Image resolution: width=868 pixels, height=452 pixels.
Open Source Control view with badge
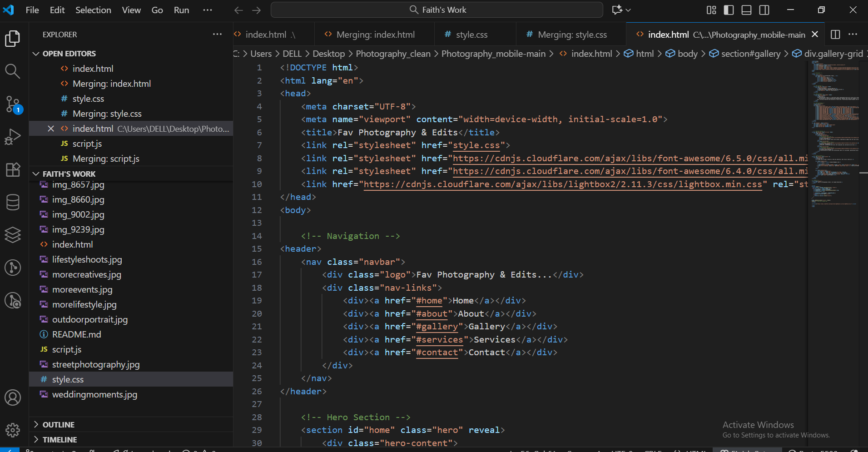(x=13, y=104)
